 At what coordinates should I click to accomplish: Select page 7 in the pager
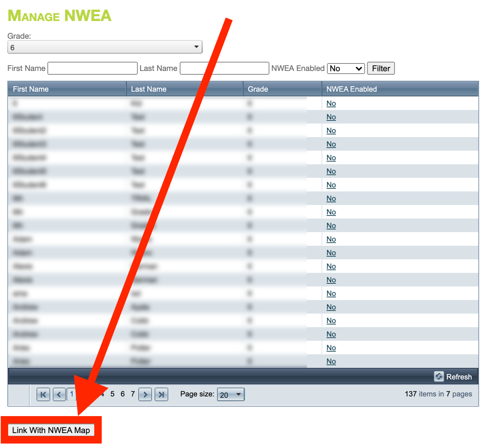click(133, 394)
